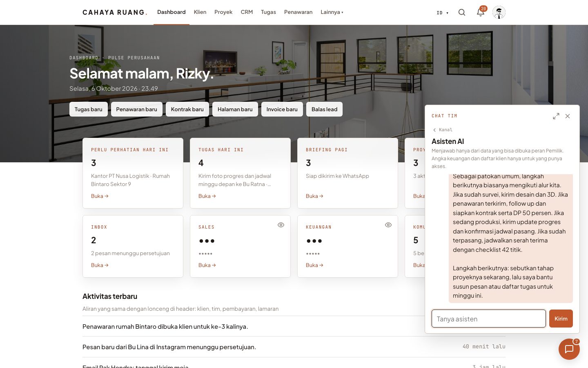
Task: Open Buka link in Briefing Pagi card
Action: (x=314, y=196)
